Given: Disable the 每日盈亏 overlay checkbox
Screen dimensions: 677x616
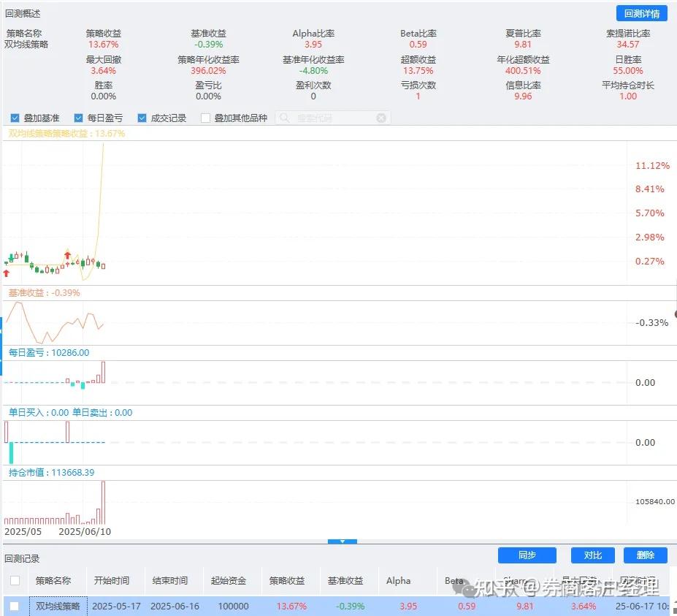Looking at the screenshot, I should 77,118.
